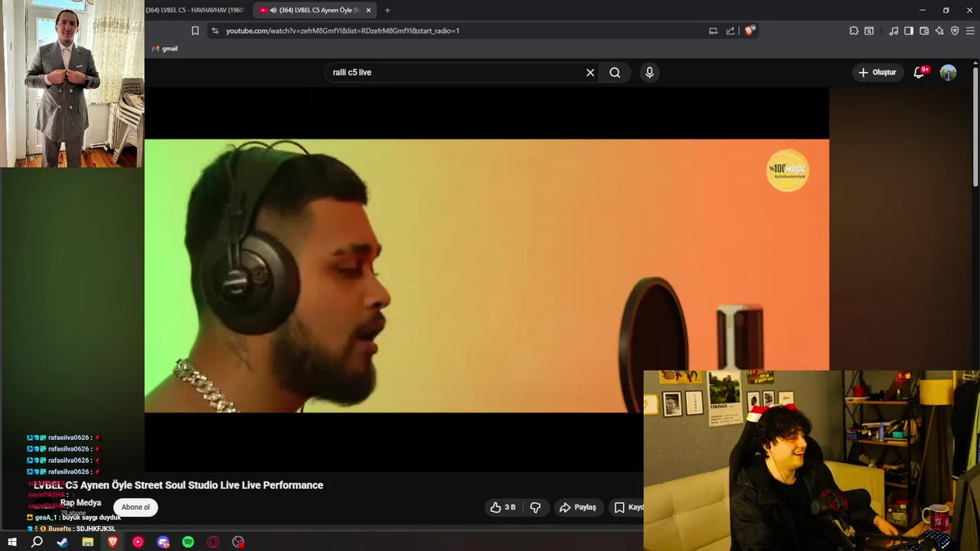Open Windows taskbar search

37,542
